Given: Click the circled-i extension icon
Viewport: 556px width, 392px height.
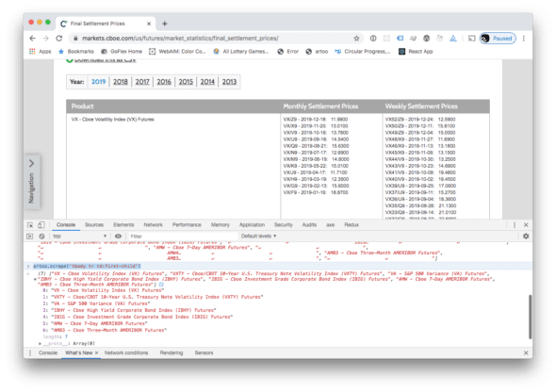Looking at the screenshot, I should coord(373,39).
